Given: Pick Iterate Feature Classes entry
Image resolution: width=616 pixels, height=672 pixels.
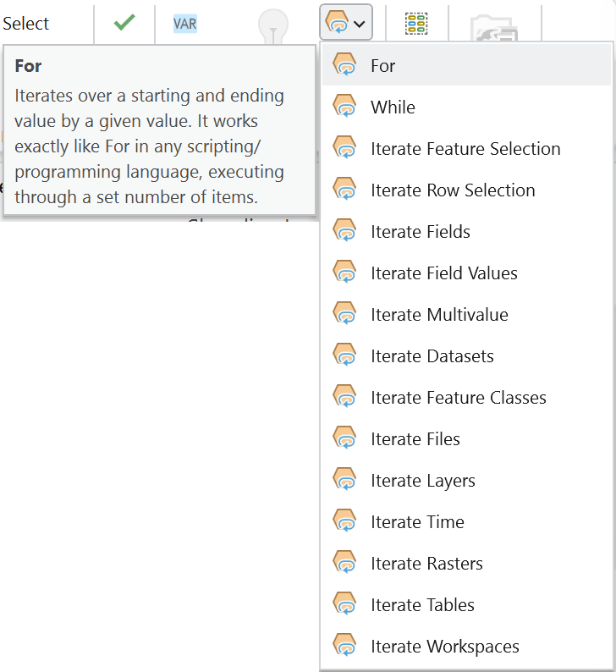Looking at the screenshot, I should pos(466,398).
